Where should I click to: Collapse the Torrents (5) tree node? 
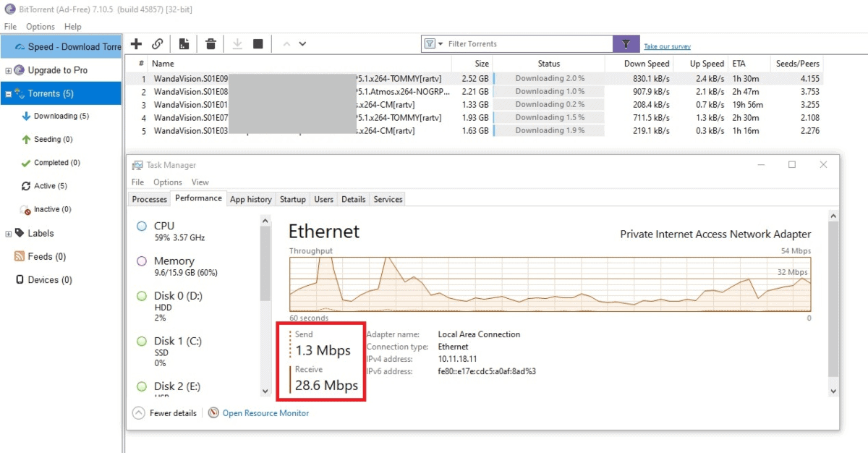pos(9,94)
